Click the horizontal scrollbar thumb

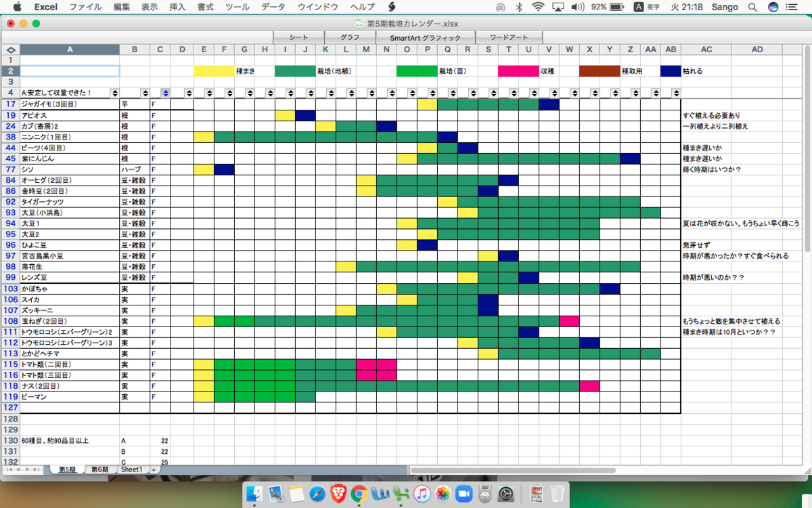(x=515, y=469)
